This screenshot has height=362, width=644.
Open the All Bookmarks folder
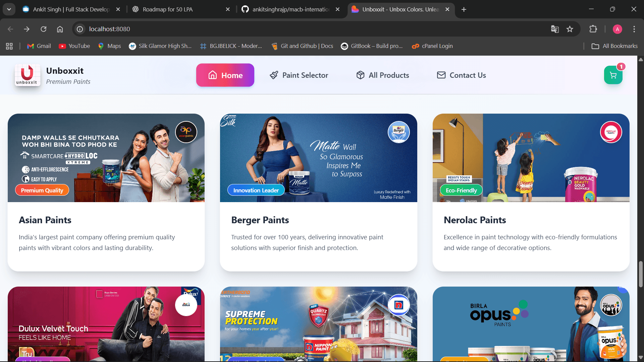[x=614, y=46]
